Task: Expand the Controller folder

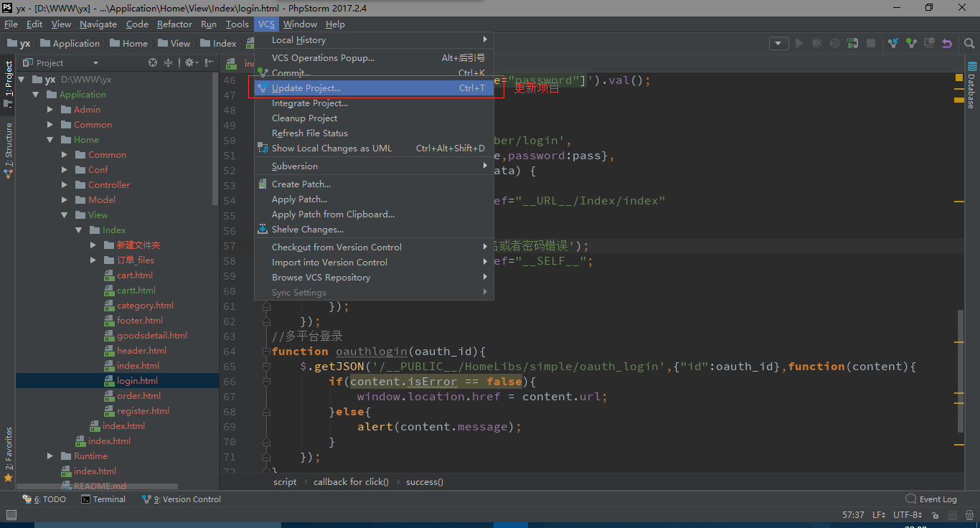Action: 65,185
